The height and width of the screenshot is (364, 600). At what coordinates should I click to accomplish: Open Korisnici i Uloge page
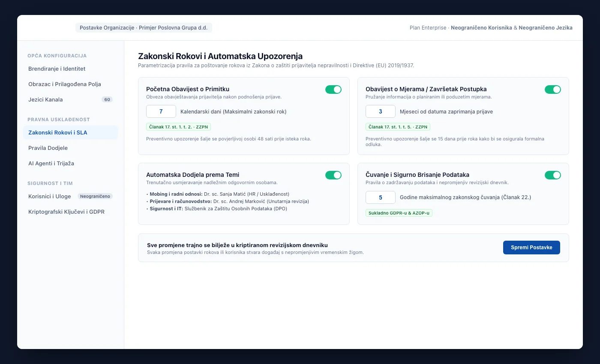71,197
